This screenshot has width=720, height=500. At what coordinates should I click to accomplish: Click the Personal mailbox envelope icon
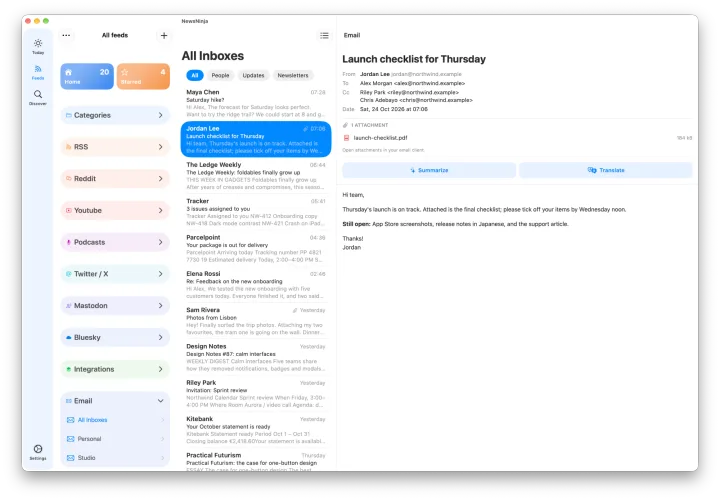coord(70,439)
